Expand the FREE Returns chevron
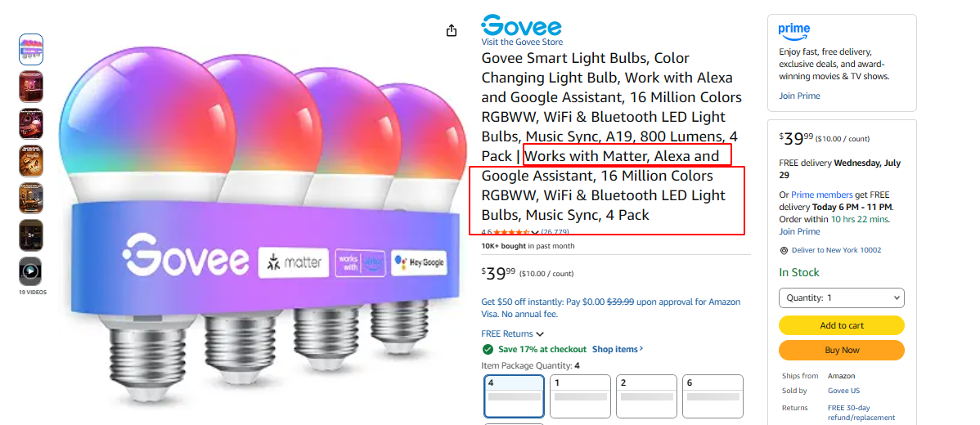 point(540,334)
